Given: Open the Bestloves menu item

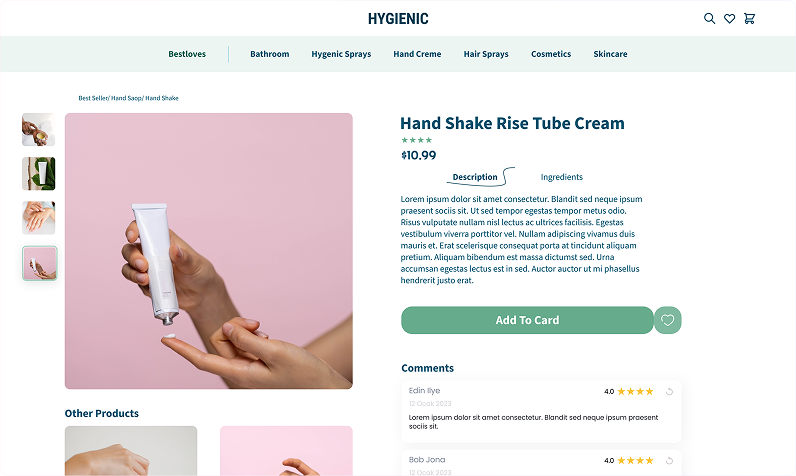Looking at the screenshot, I should pyautogui.click(x=187, y=54).
